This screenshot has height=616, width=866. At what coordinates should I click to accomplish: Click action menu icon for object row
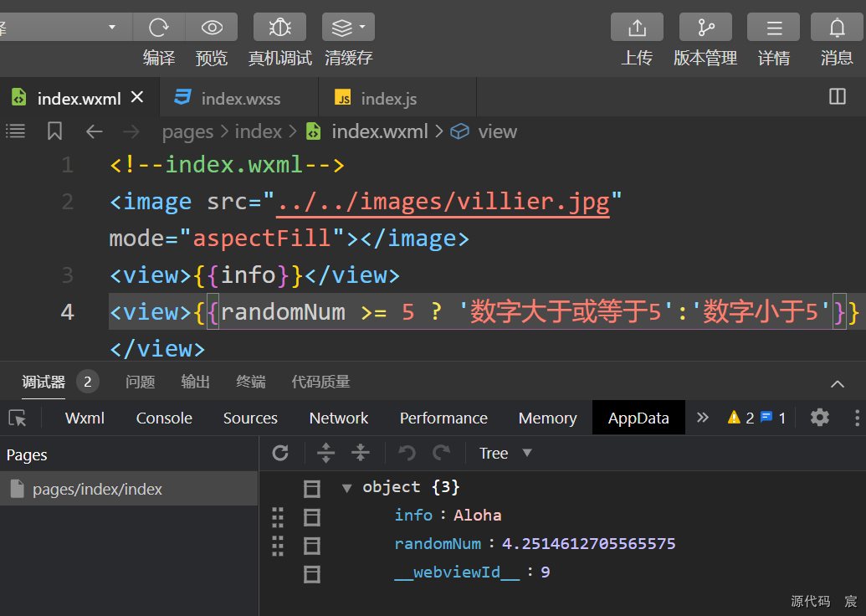tap(312, 489)
